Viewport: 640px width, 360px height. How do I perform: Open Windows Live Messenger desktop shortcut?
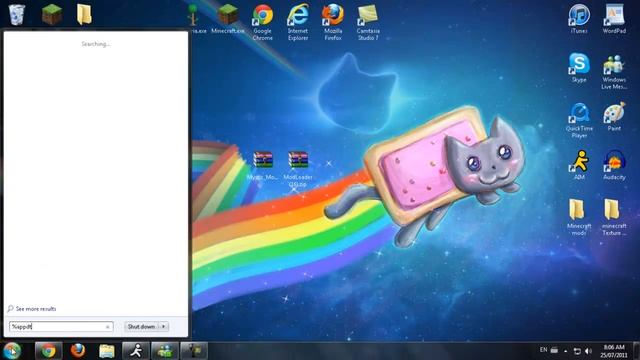pos(614,71)
